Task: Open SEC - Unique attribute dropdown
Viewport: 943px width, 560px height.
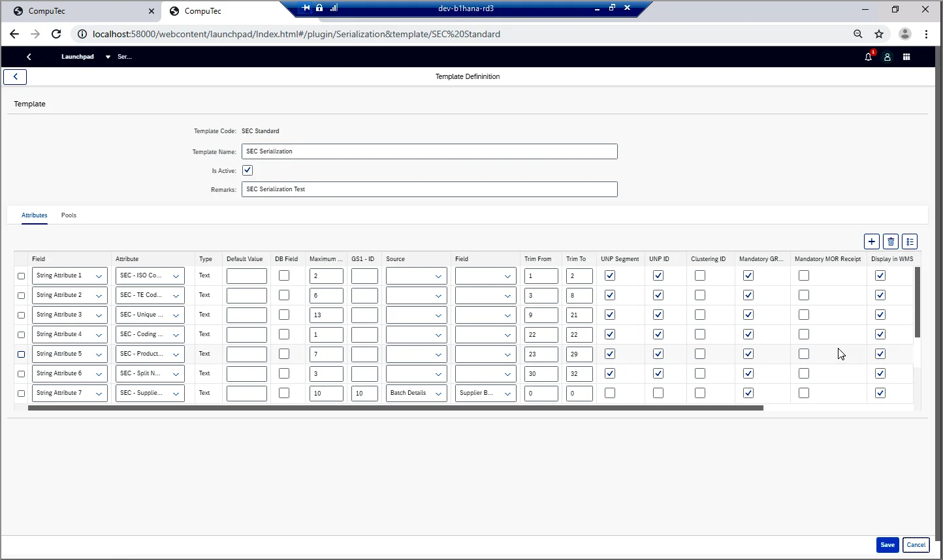Action: 176,315
